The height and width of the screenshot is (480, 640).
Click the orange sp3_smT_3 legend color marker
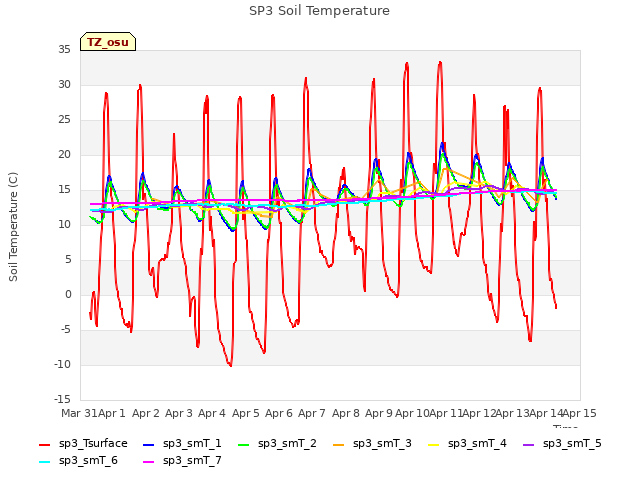click(x=339, y=444)
